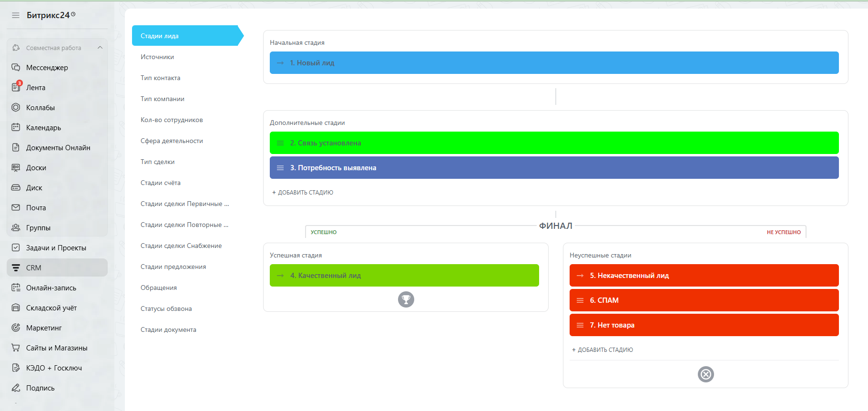The height and width of the screenshot is (411, 868).
Task: Go to Тип сделки section
Action: (x=158, y=162)
